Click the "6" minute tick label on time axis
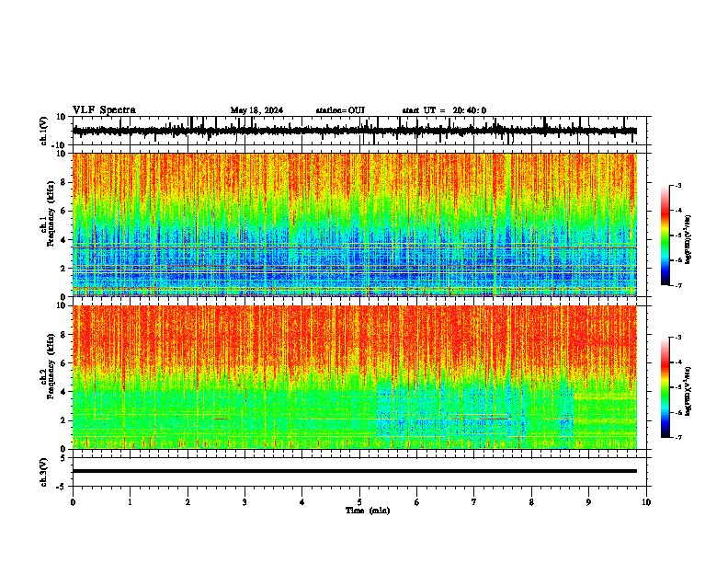The width and height of the screenshot is (728, 563). click(x=417, y=502)
